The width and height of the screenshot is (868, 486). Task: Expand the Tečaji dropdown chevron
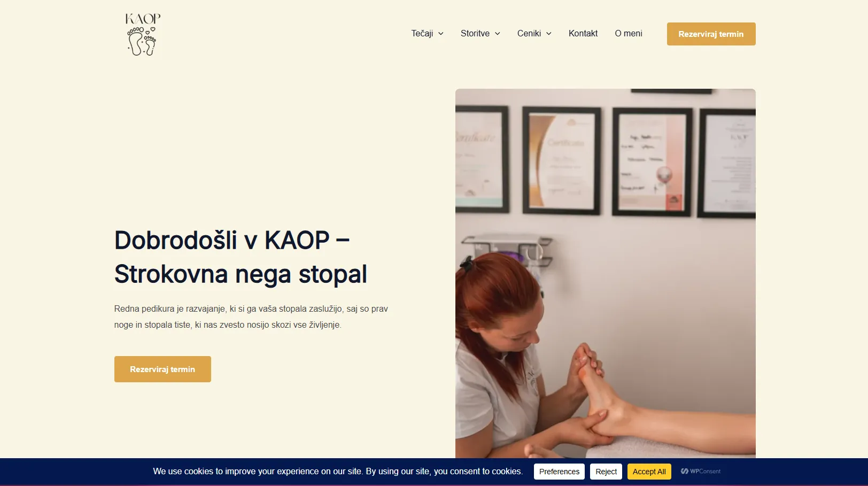[441, 34]
